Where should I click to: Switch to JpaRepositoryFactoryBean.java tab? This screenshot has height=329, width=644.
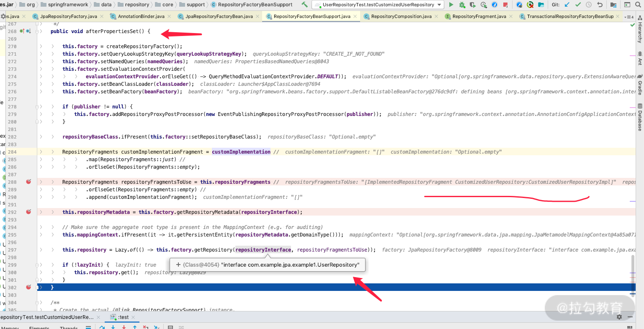click(x=219, y=16)
